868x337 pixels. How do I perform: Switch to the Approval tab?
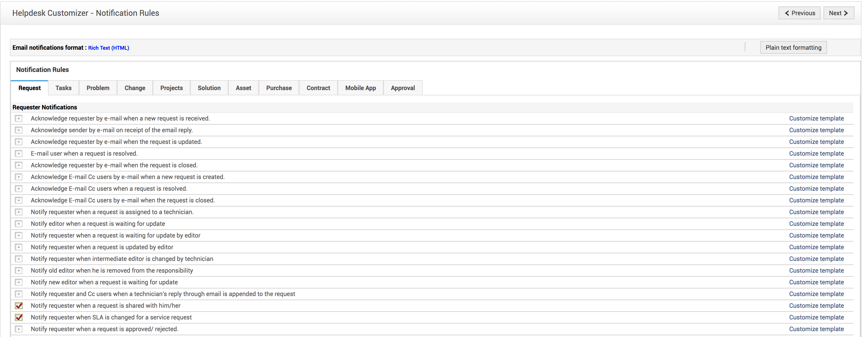click(x=402, y=88)
